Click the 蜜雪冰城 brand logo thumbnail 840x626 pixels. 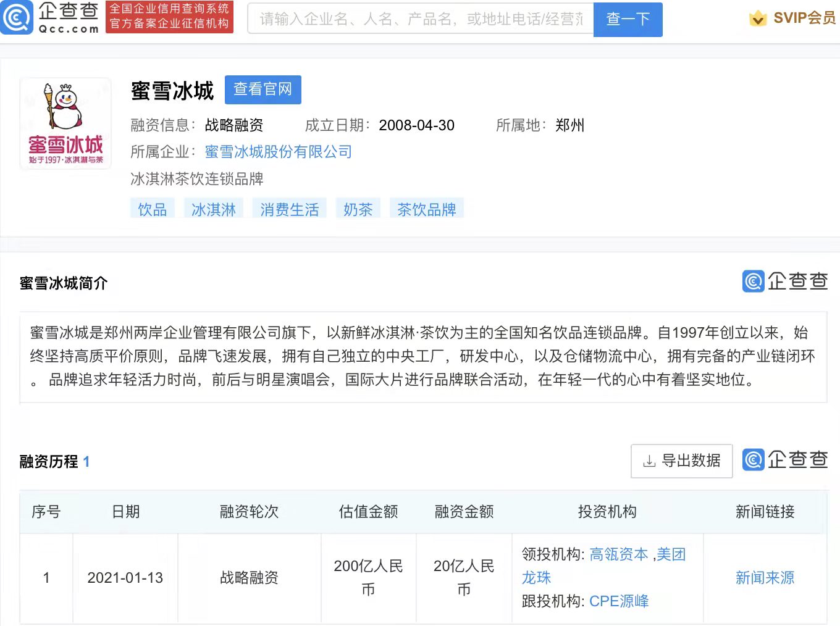65,123
